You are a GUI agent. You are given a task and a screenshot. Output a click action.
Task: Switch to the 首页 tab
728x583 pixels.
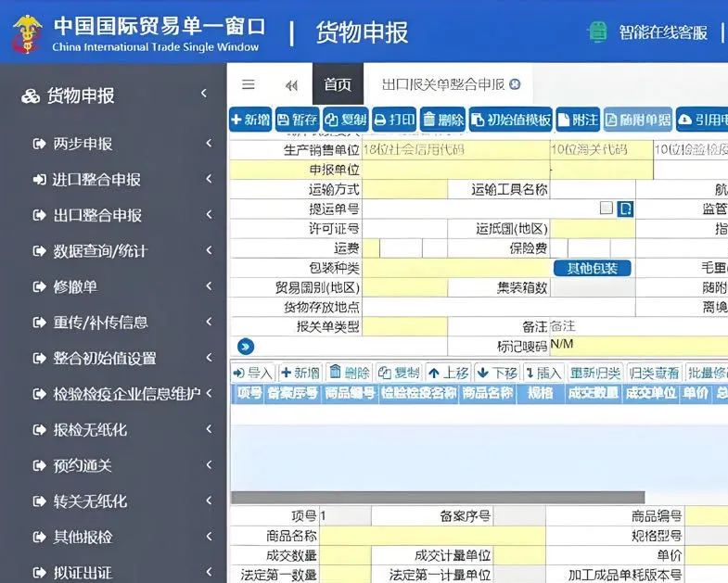tap(338, 84)
